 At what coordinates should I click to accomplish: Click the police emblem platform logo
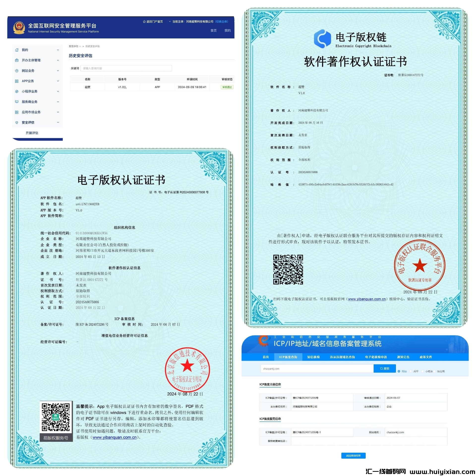20,27
